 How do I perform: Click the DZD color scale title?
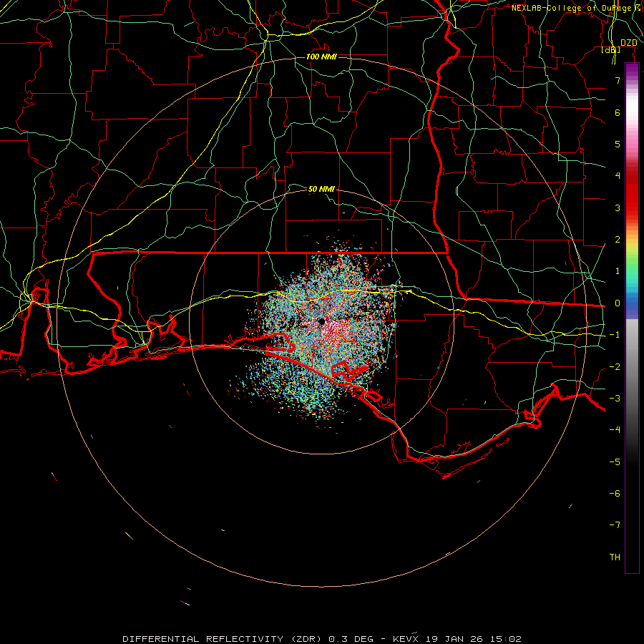[x=628, y=43]
